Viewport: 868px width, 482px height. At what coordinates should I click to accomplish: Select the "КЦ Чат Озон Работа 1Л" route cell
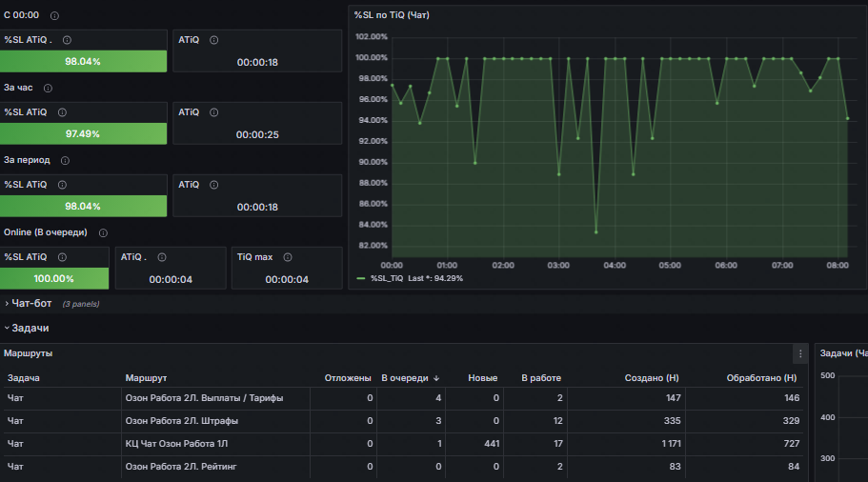177,443
